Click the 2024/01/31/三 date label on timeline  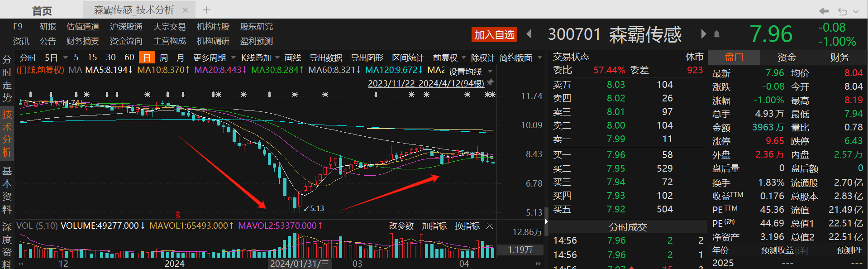[299, 264]
